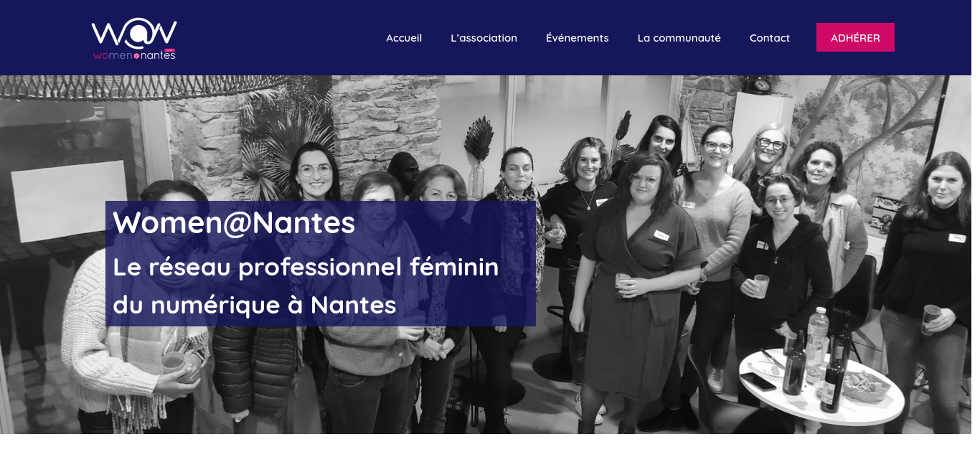Click the "du numérique à Nantes" text line
The height and width of the screenshot is (467, 980).
255,304
